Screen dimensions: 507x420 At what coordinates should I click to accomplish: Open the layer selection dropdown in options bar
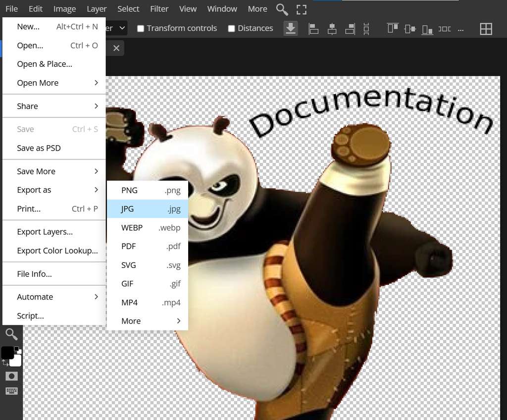[116, 28]
